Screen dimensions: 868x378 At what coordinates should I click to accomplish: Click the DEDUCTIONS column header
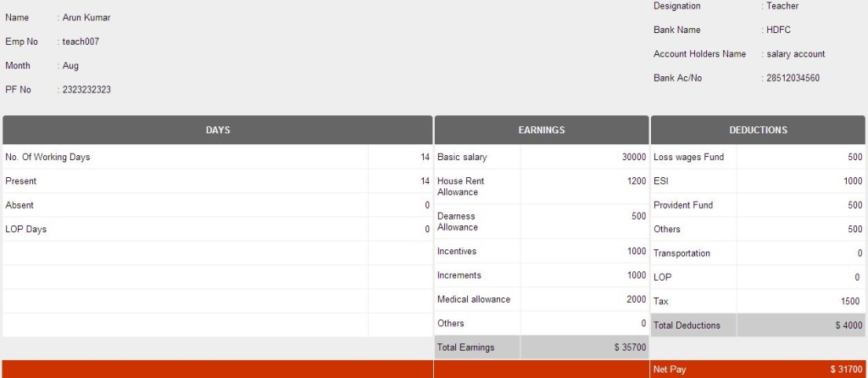pos(758,130)
